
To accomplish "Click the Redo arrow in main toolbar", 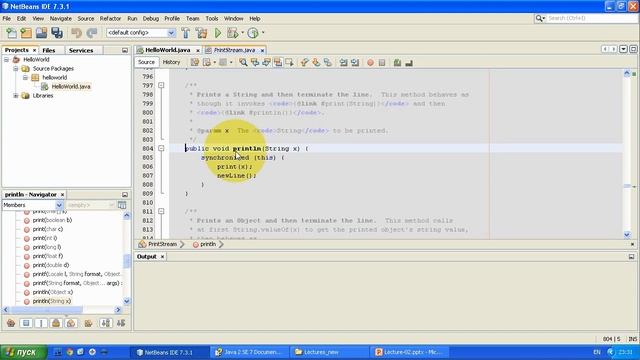I will pyautogui.click(x=92, y=33).
